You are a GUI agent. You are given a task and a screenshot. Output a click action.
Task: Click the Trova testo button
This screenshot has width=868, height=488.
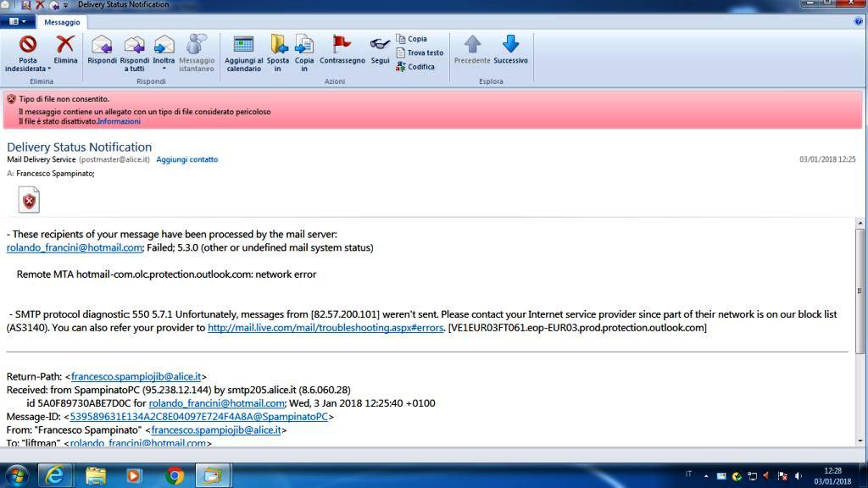420,53
